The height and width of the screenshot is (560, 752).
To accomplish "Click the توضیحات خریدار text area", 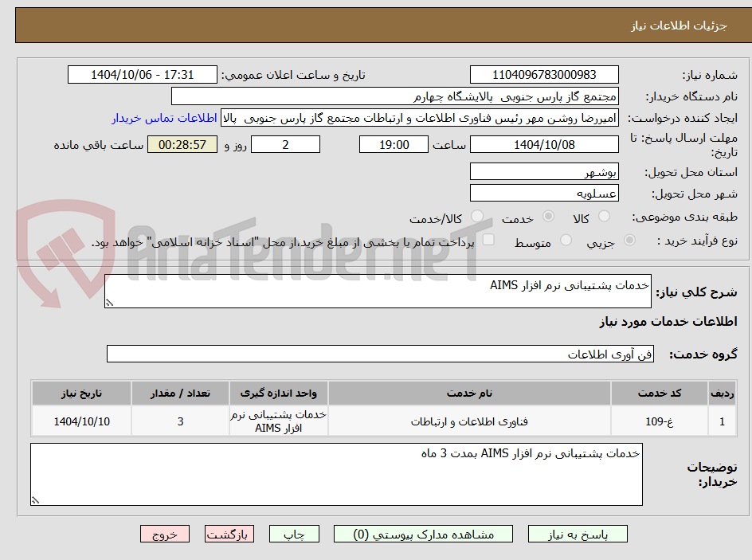I will pos(336,474).
